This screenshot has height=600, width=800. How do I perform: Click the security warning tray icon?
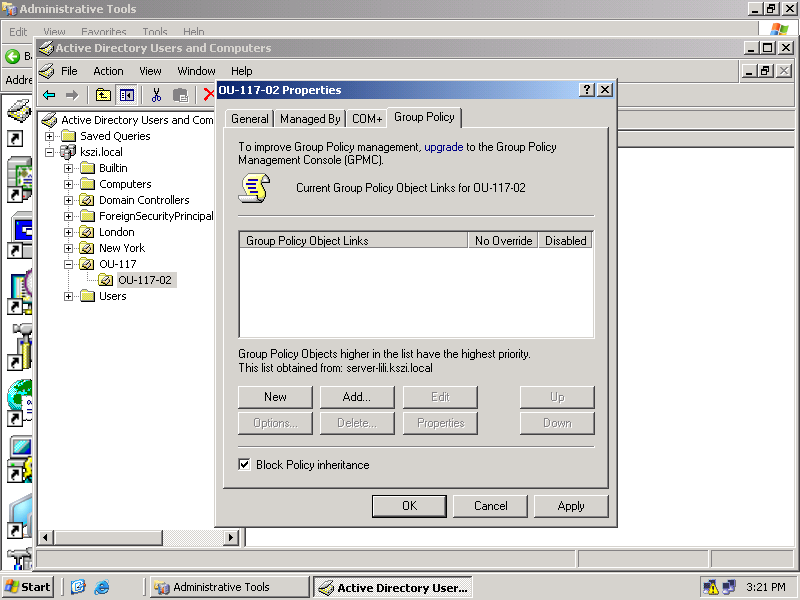pos(710,587)
